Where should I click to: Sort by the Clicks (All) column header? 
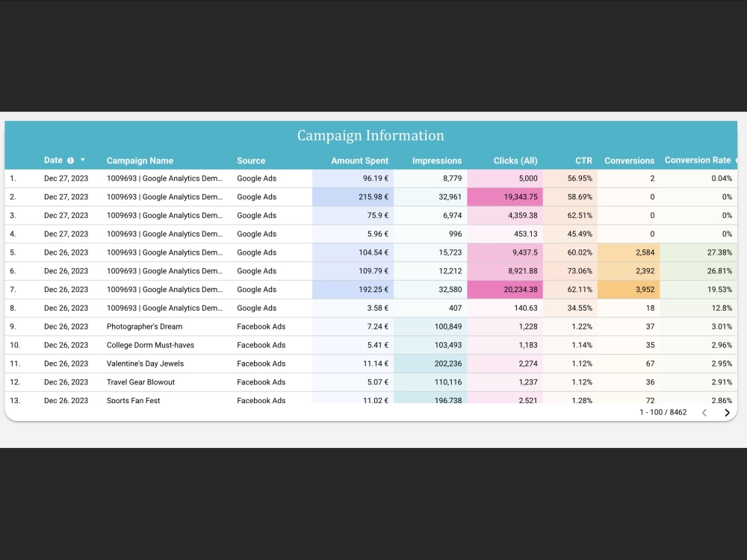tap(515, 160)
